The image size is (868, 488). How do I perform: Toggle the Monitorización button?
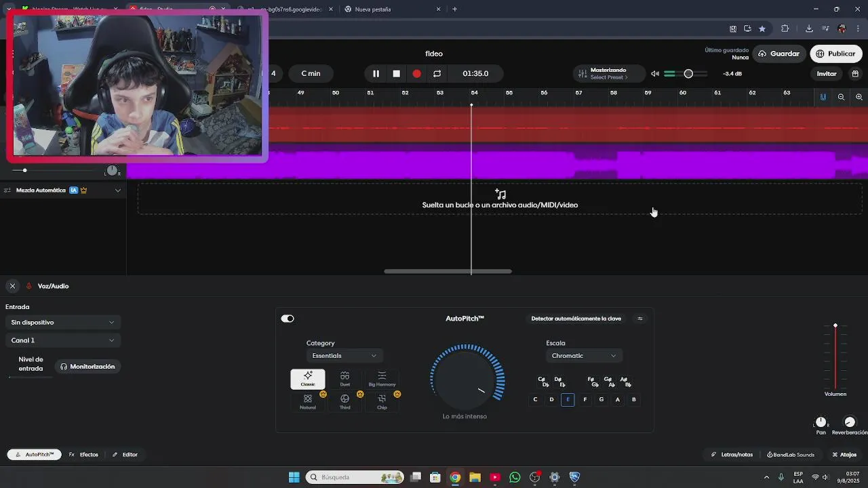click(87, 367)
